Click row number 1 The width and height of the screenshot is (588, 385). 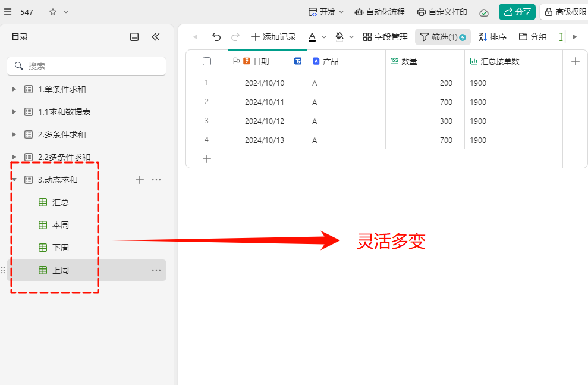coord(207,82)
